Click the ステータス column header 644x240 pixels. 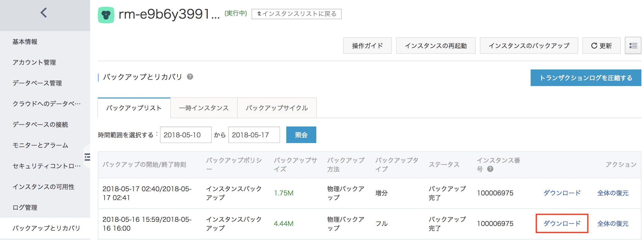(x=444, y=165)
